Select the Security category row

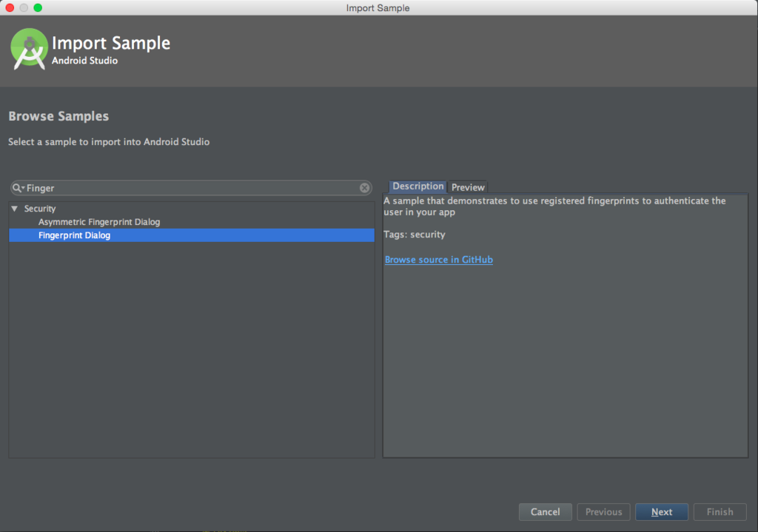[192, 209]
